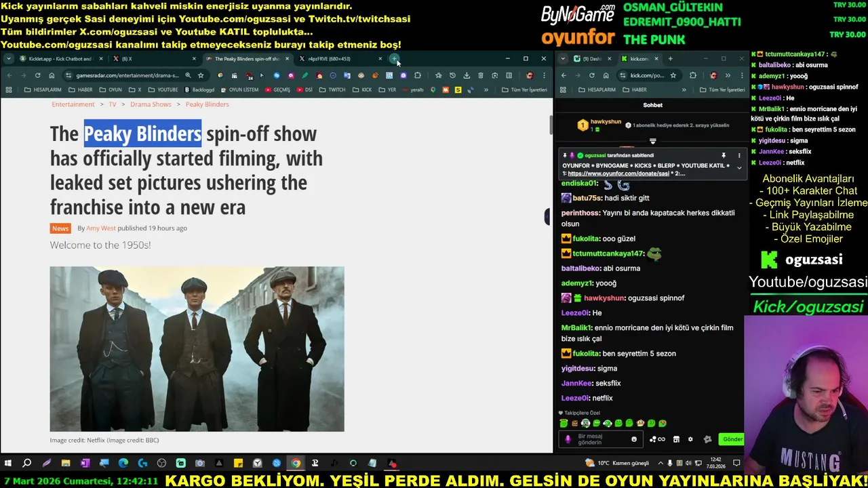The width and height of the screenshot is (868, 488).
Task: Show hidden bookmarks chevron in the Kick window
Action: [684, 89]
